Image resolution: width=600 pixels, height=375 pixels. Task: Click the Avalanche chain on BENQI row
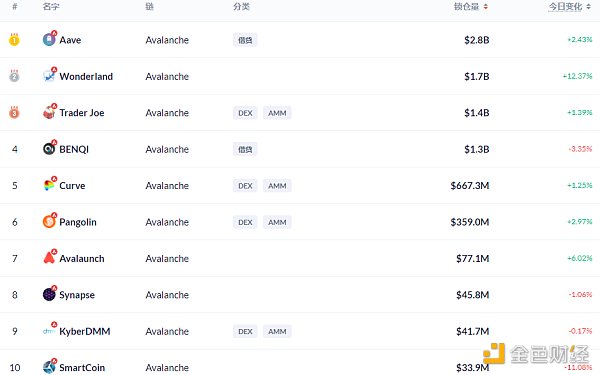pos(167,149)
